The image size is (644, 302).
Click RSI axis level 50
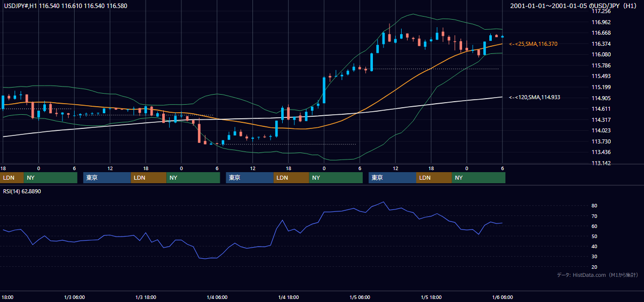[x=594, y=236]
